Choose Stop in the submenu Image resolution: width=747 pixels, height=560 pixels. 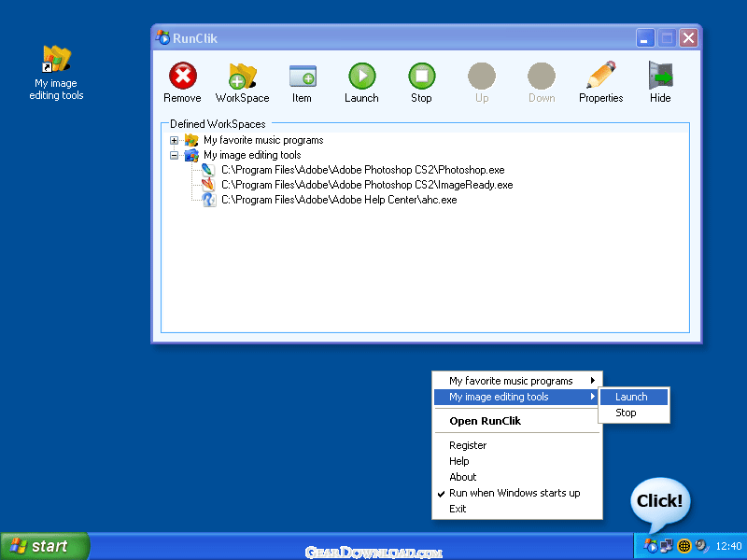634,413
